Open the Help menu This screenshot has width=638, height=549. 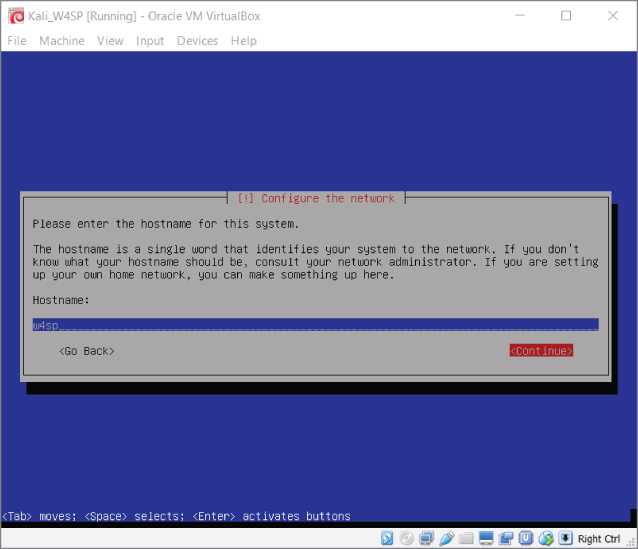click(x=244, y=41)
